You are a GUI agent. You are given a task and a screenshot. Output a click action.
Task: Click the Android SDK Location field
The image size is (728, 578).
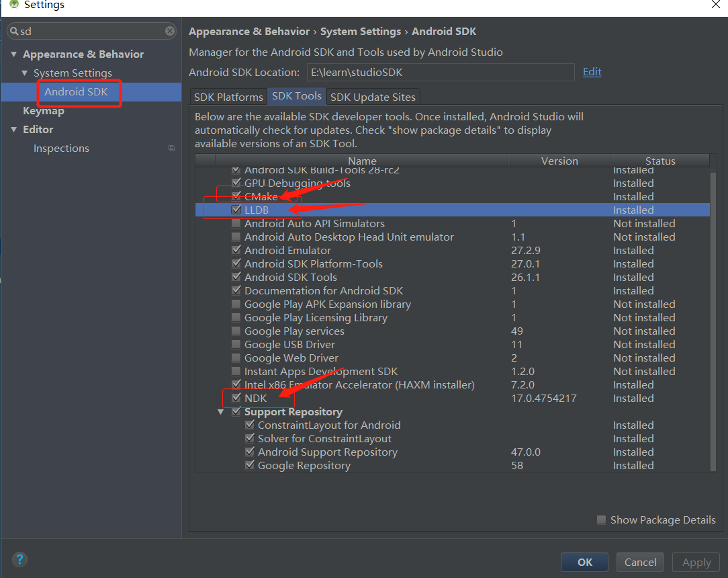pyautogui.click(x=441, y=73)
